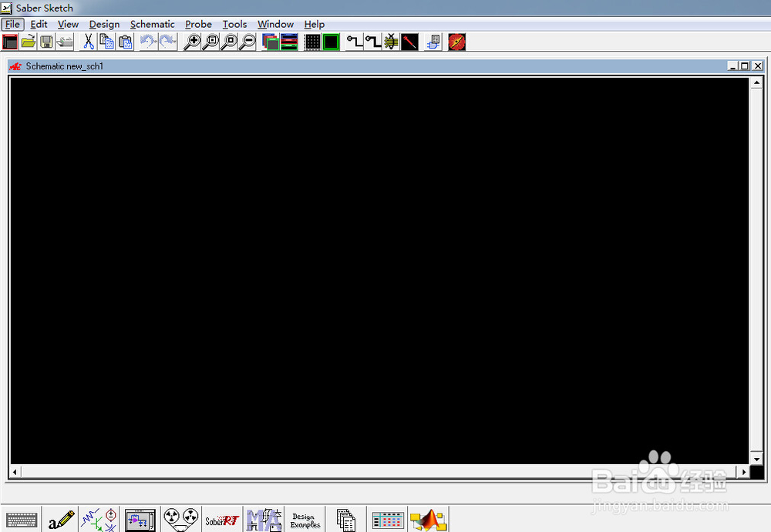The width and height of the screenshot is (771, 532).
Task: Open the Schematic menu
Action: coord(153,24)
